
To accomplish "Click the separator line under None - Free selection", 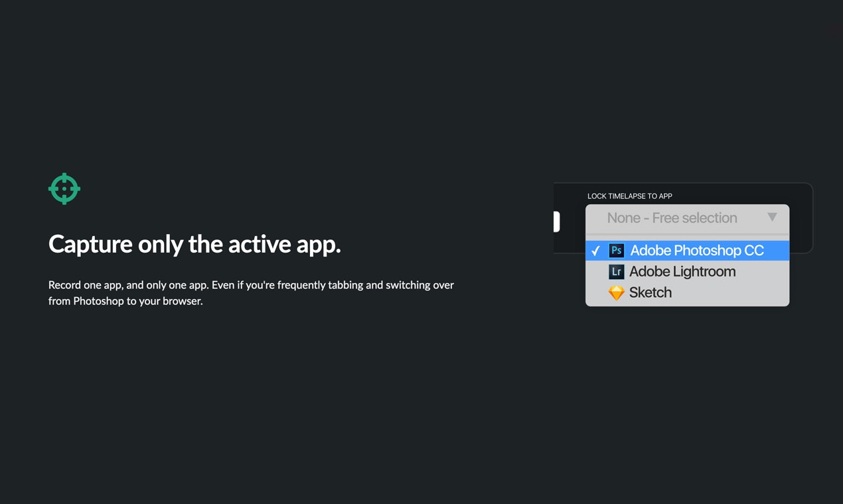I will pos(688,235).
